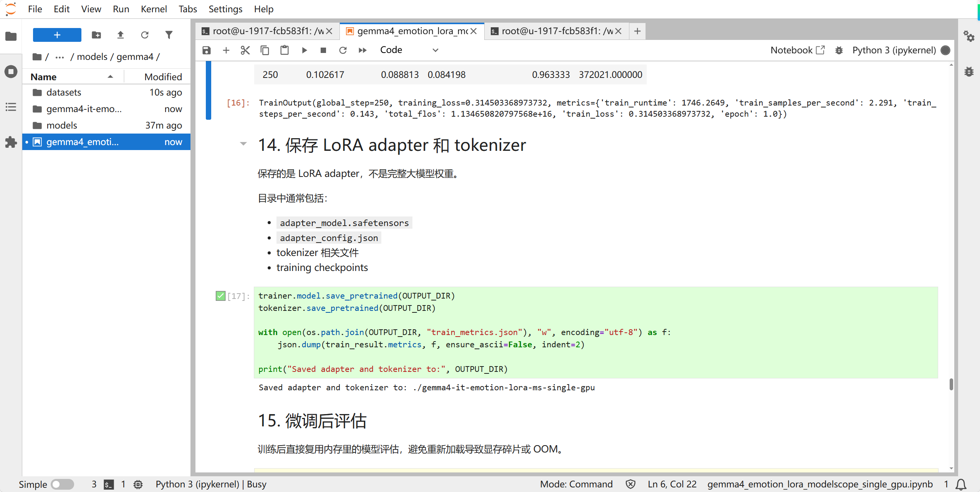The height and width of the screenshot is (492, 980).
Task: Click inside code cell 17 editor
Action: (x=596, y=332)
